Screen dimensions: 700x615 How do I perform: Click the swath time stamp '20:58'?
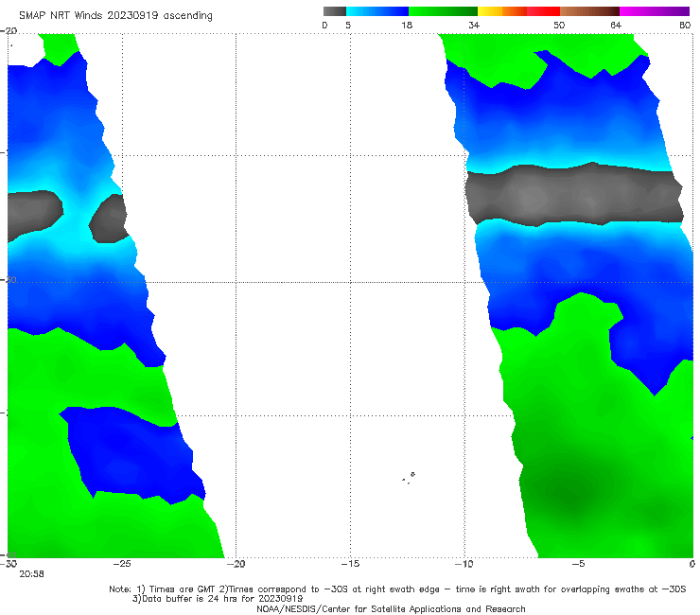(31, 574)
